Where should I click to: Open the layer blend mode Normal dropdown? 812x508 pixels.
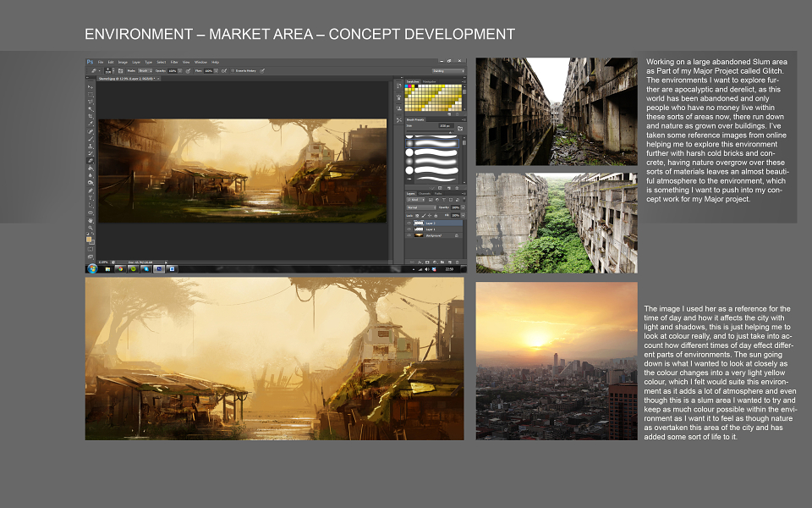[x=421, y=207]
